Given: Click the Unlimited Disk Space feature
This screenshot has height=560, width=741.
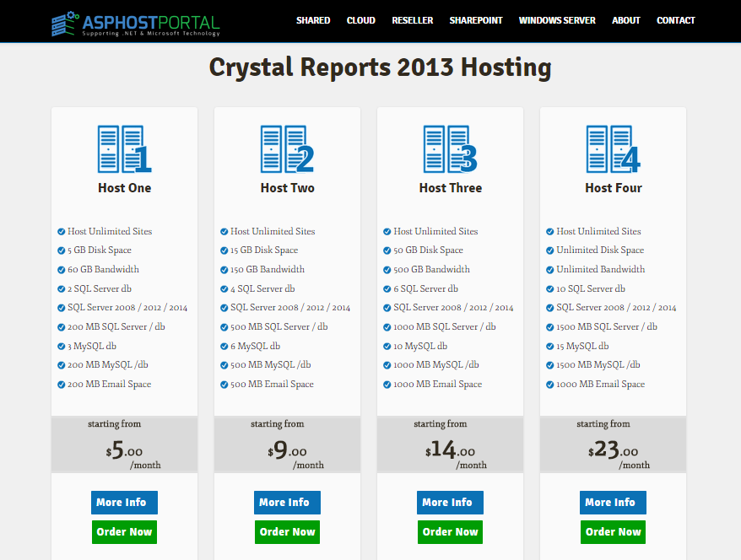Looking at the screenshot, I should pyautogui.click(x=600, y=250).
